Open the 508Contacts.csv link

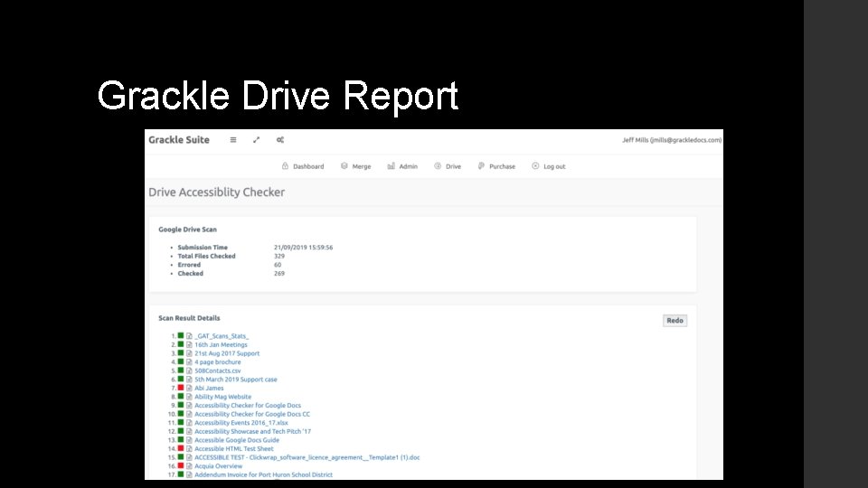point(218,371)
